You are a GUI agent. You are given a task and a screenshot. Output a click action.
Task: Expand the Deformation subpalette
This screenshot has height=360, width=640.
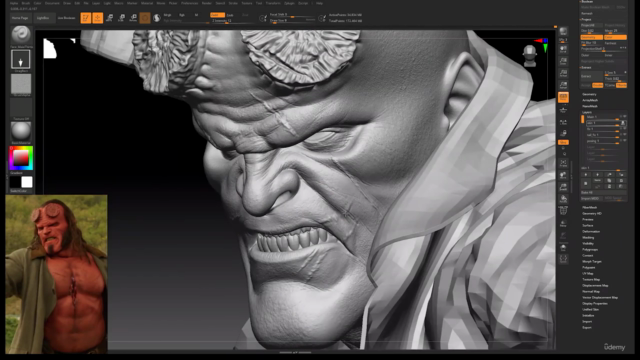pos(591,231)
